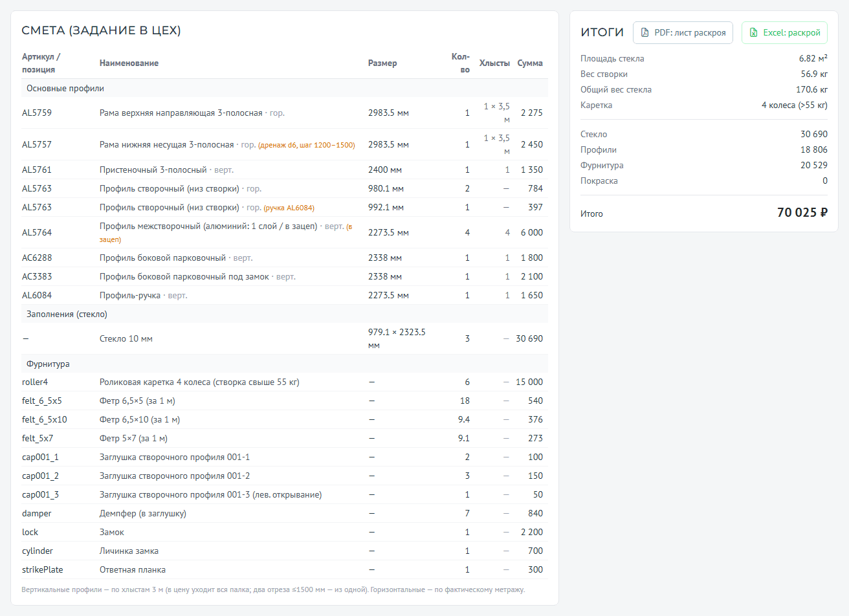This screenshot has height=616, width=849.
Task: Click the "Замок" item name
Action: point(112,532)
